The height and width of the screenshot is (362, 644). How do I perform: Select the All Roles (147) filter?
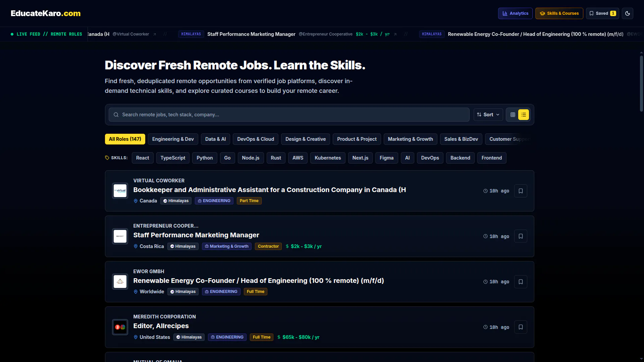125,139
